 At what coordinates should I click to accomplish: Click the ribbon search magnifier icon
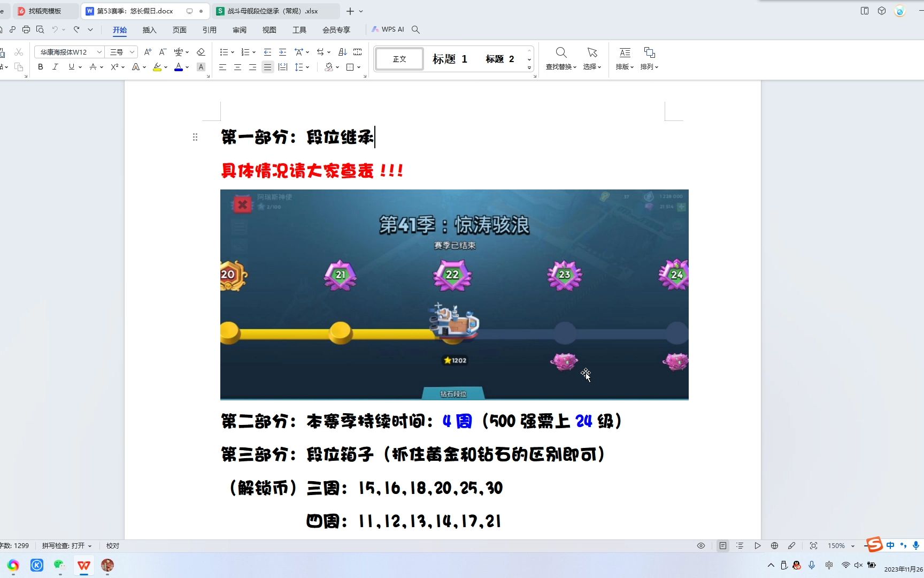coord(415,29)
